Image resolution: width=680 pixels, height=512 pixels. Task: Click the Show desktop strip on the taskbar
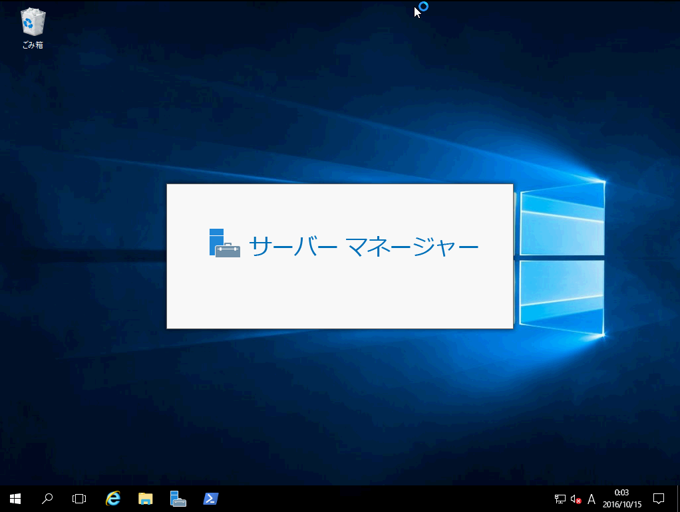click(677, 499)
